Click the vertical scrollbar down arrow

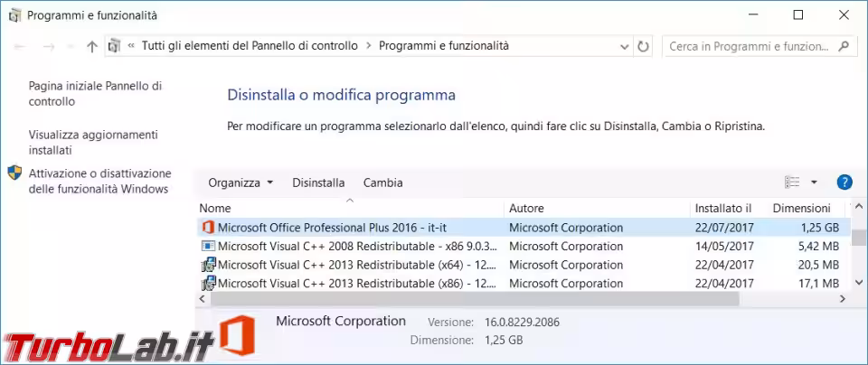coord(859,282)
